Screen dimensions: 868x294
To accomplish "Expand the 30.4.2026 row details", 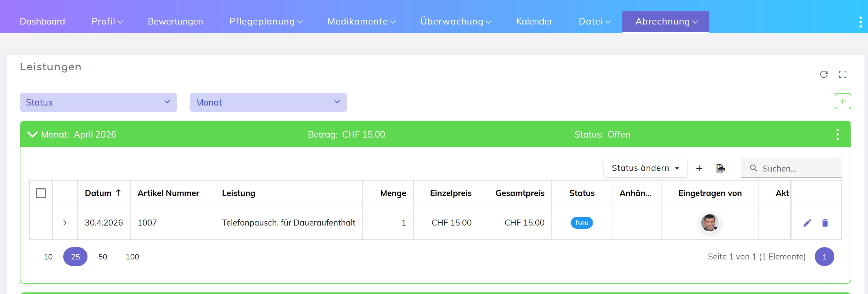I will click(x=65, y=223).
